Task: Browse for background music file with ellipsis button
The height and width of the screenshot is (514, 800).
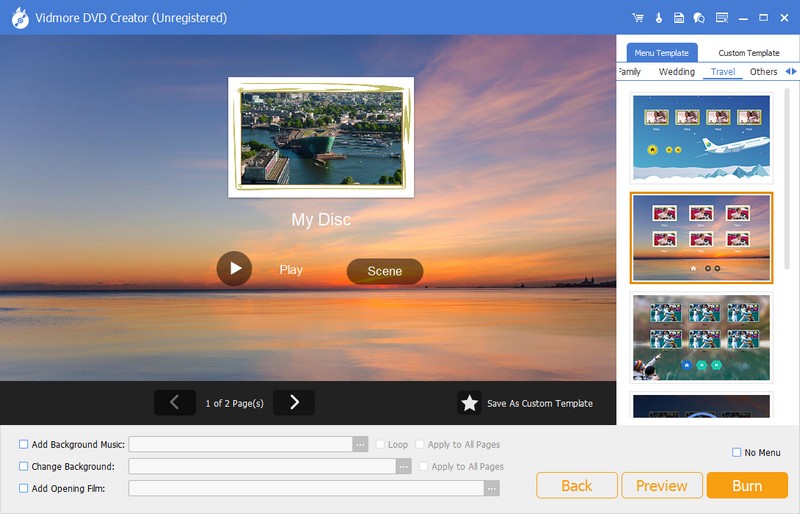Action: coord(360,444)
